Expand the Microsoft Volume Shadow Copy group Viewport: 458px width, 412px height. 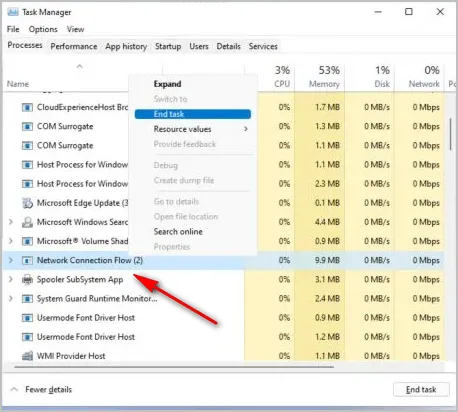pos(11,241)
